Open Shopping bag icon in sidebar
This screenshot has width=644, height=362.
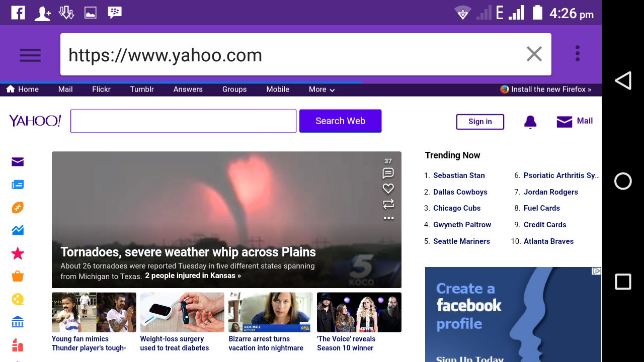pyautogui.click(x=18, y=276)
